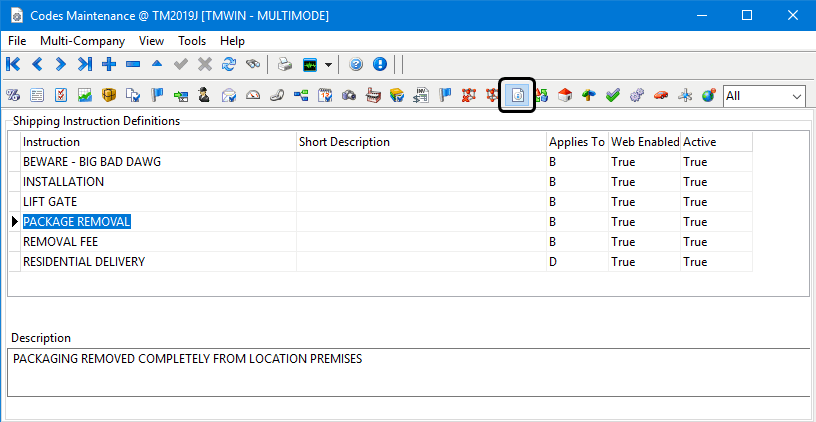The image size is (816, 422).
Task: Click Active value for RESIDENTIAL DELIVERY row
Action: pyautogui.click(x=716, y=262)
